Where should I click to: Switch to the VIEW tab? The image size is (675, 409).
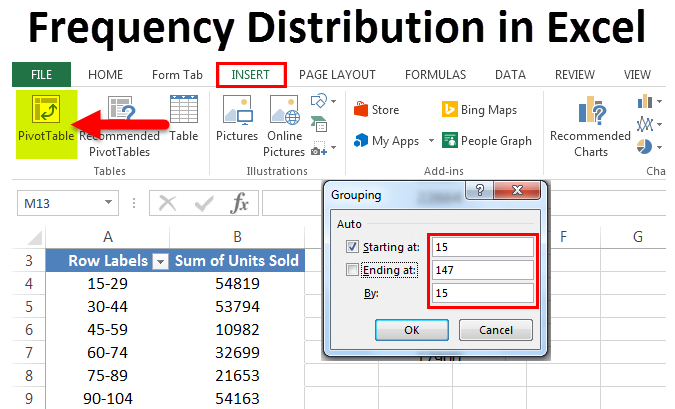point(637,75)
